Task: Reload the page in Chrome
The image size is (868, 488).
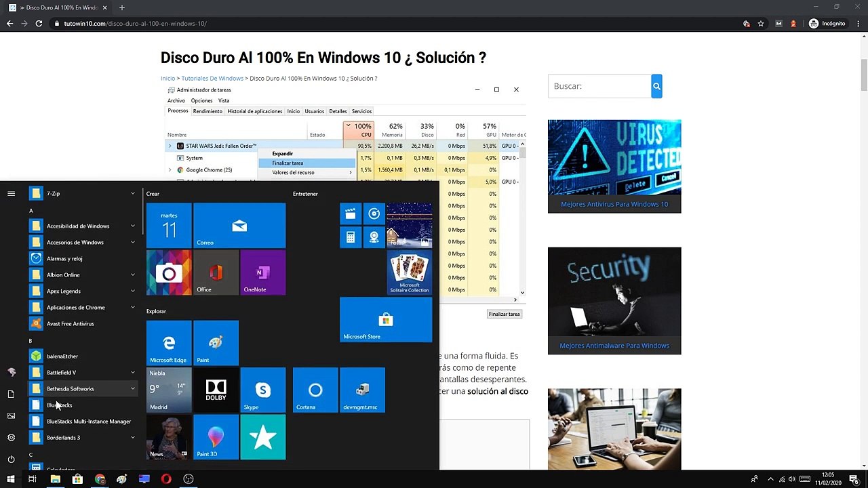Action: pos(39,24)
